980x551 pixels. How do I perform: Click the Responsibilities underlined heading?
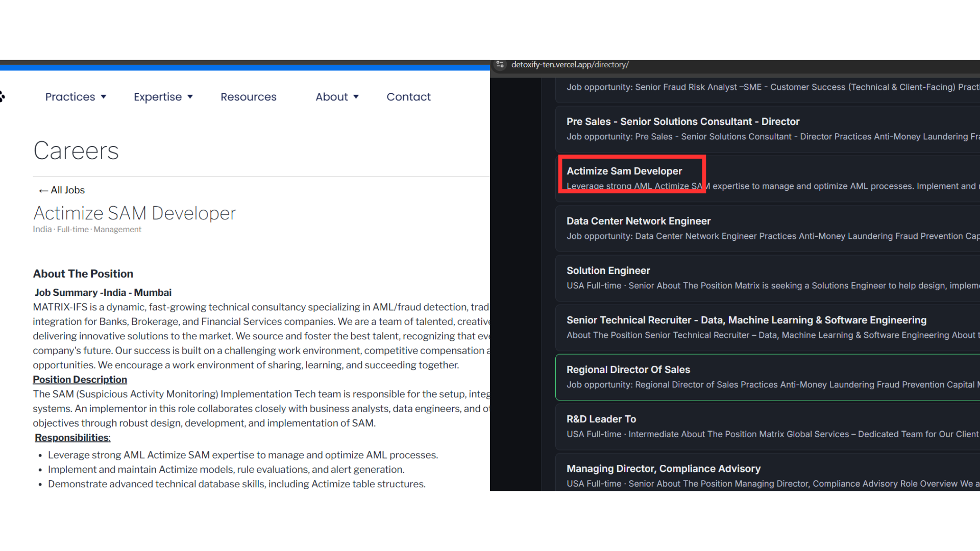tap(72, 438)
